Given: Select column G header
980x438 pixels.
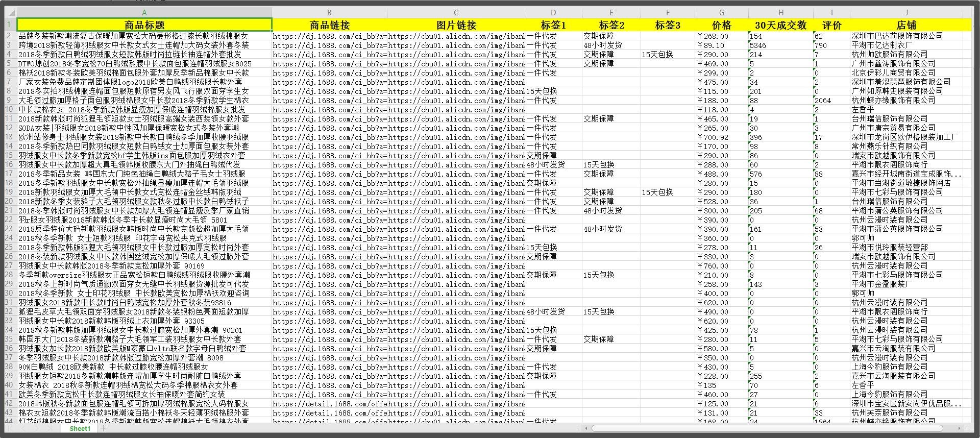Looking at the screenshot, I should [721, 12].
